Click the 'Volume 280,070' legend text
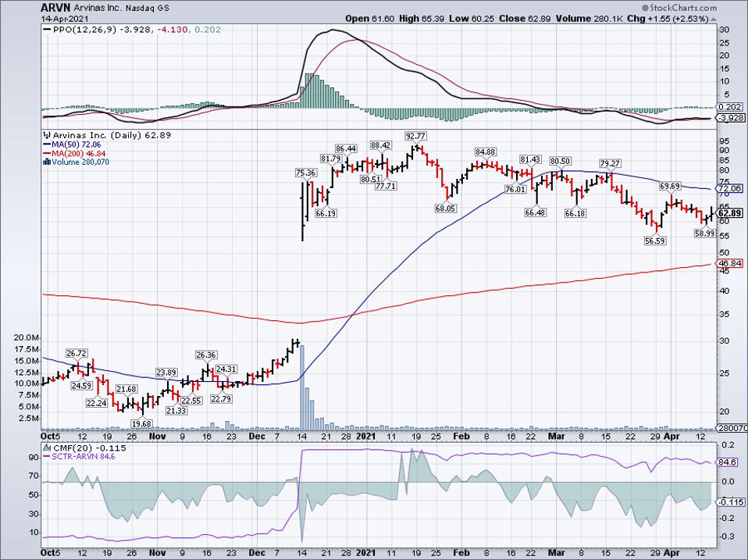The width and height of the screenshot is (748, 560). pos(80,162)
